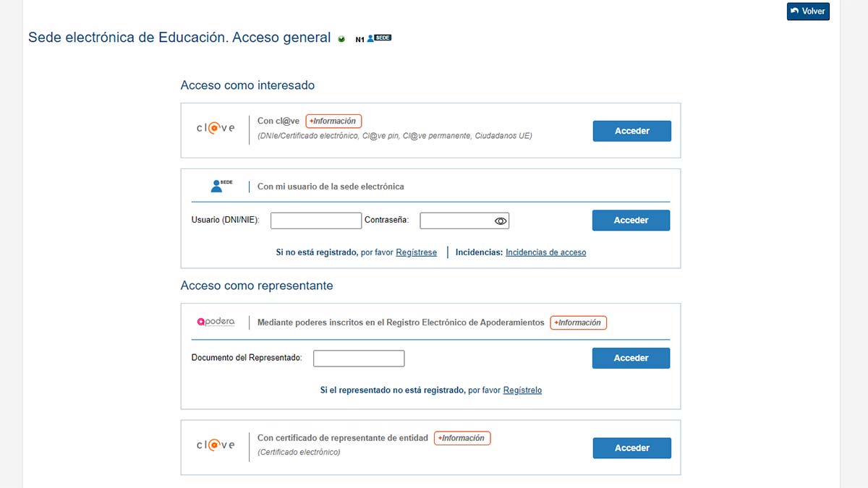
Task: Click the Cl@ve logo in interested access
Action: click(x=216, y=128)
